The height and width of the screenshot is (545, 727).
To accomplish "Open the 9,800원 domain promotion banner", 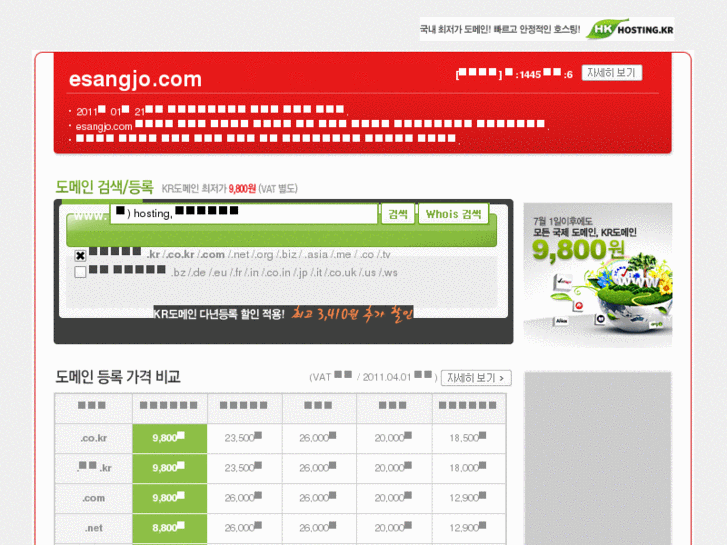I will click(x=598, y=275).
